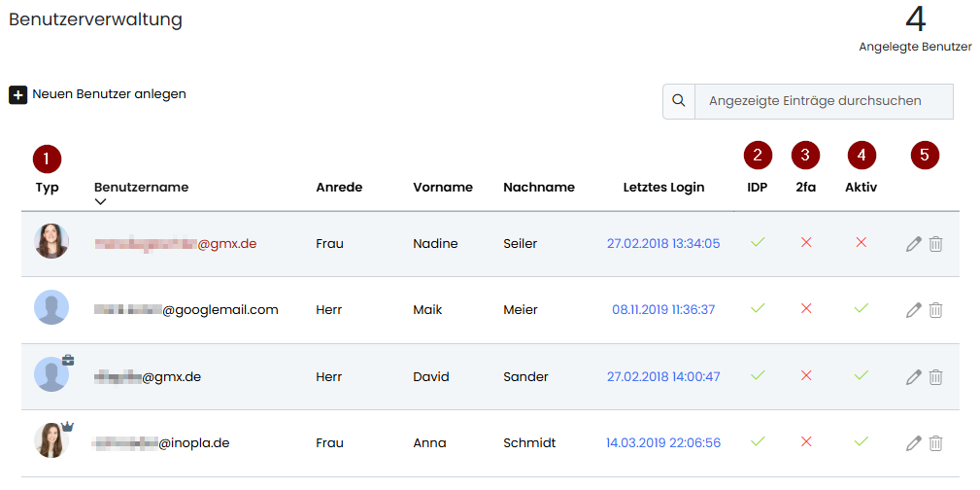This screenshot has width=980, height=490.
Task: Click sort arrow under Benutzername header
Action: [x=101, y=202]
